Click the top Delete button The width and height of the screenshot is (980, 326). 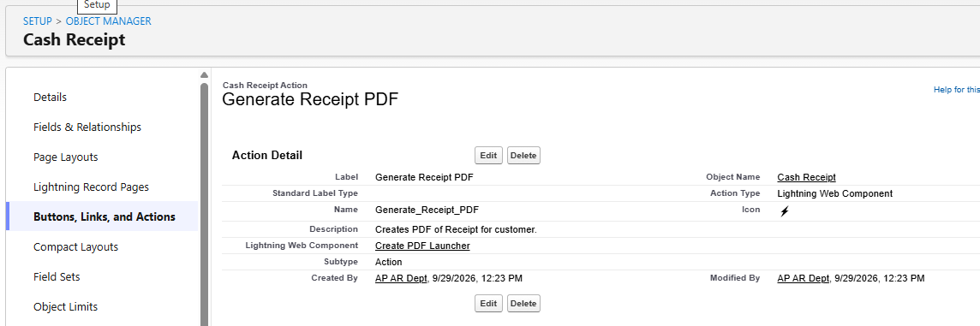click(x=523, y=156)
